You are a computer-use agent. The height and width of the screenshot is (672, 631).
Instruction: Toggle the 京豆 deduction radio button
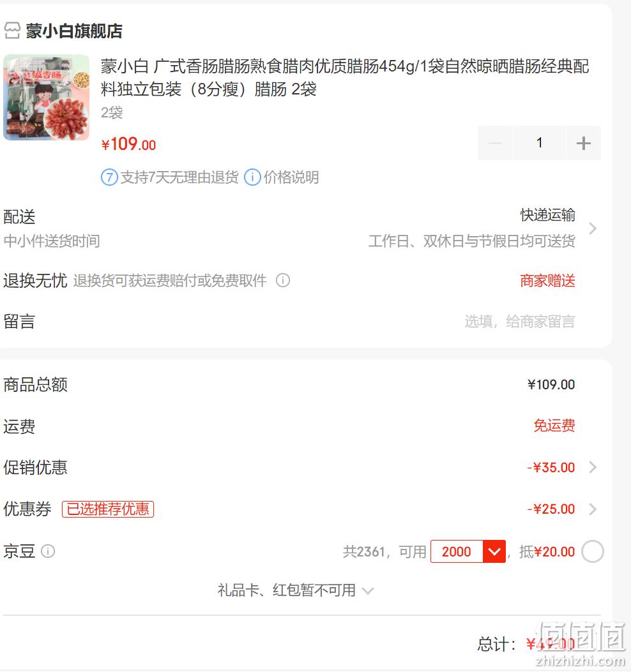(x=593, y=551)
